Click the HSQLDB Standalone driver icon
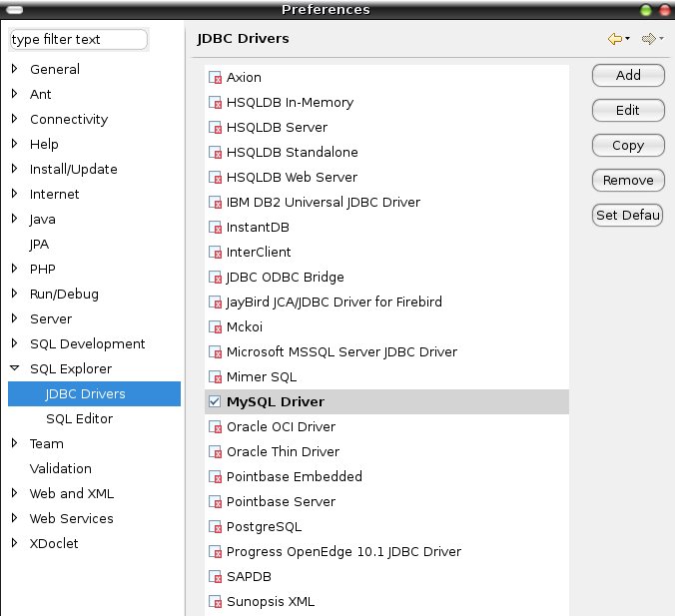Image resolution: width=675 pixels, height=616 pixels. coord(215,153)
